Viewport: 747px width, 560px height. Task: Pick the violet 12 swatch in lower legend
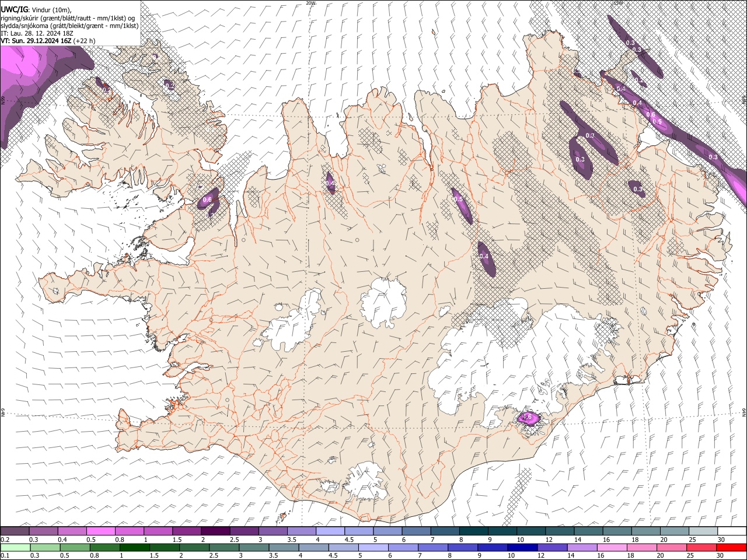(x=552, y=548)
